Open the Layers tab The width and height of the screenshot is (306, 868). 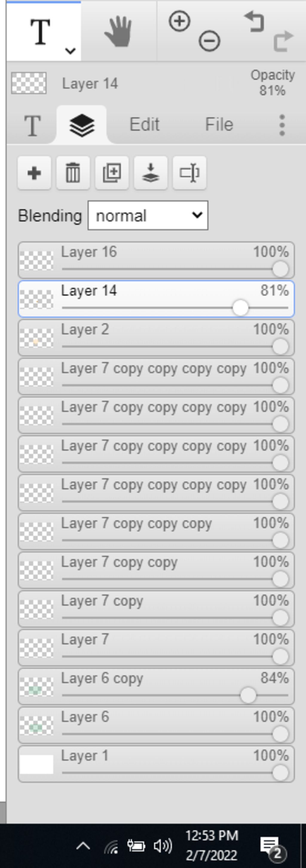[82, 125]
